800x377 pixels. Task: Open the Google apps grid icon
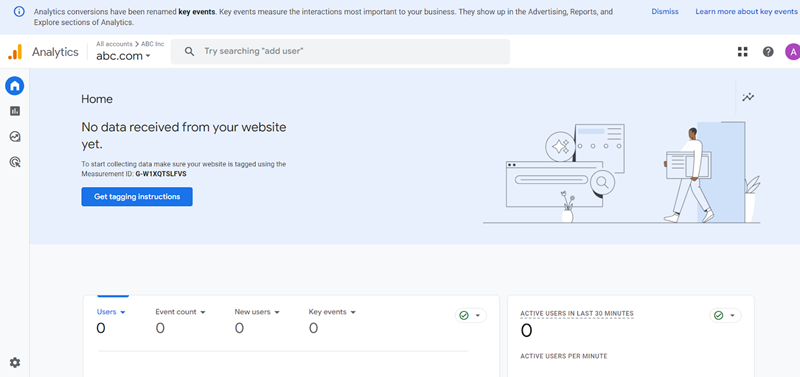tap(742, 52)
